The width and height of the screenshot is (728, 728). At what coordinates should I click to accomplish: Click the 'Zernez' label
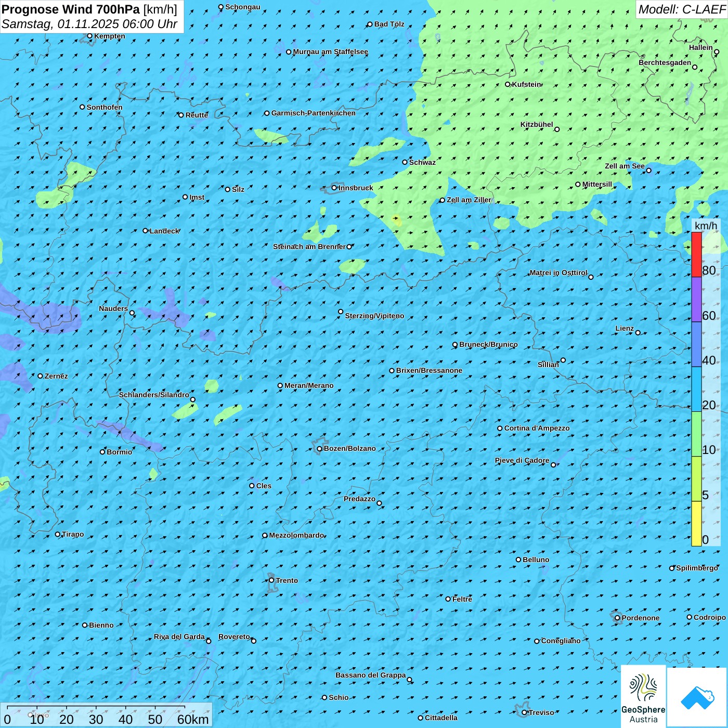56,376
